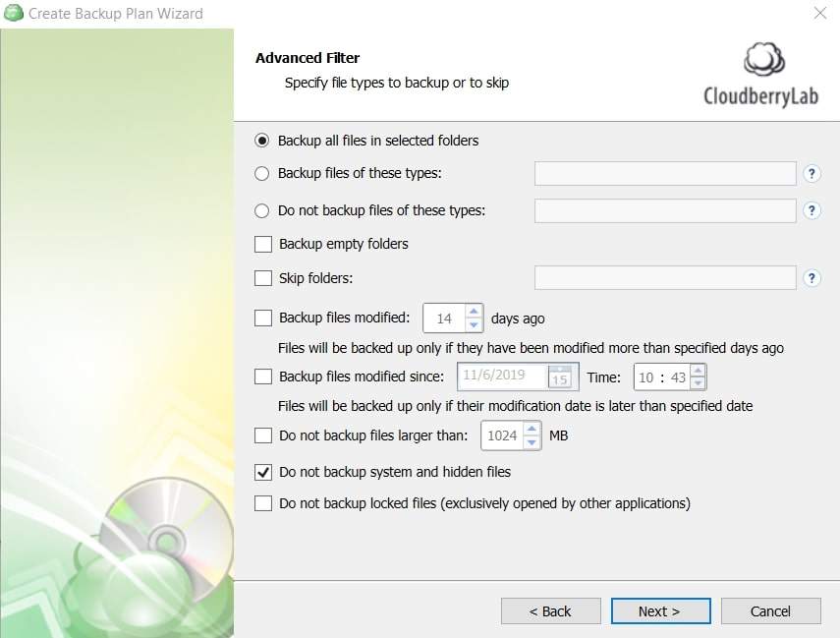Tick the 'Skip folders' checkbox
Image resolution: width=840 pixels, height=638 pixels.
[x=263, y=278]
